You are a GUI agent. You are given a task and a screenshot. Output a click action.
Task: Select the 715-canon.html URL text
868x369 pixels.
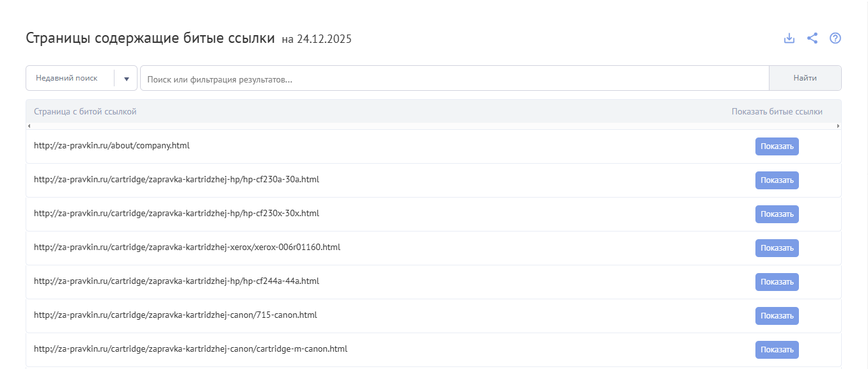[175, 315]
